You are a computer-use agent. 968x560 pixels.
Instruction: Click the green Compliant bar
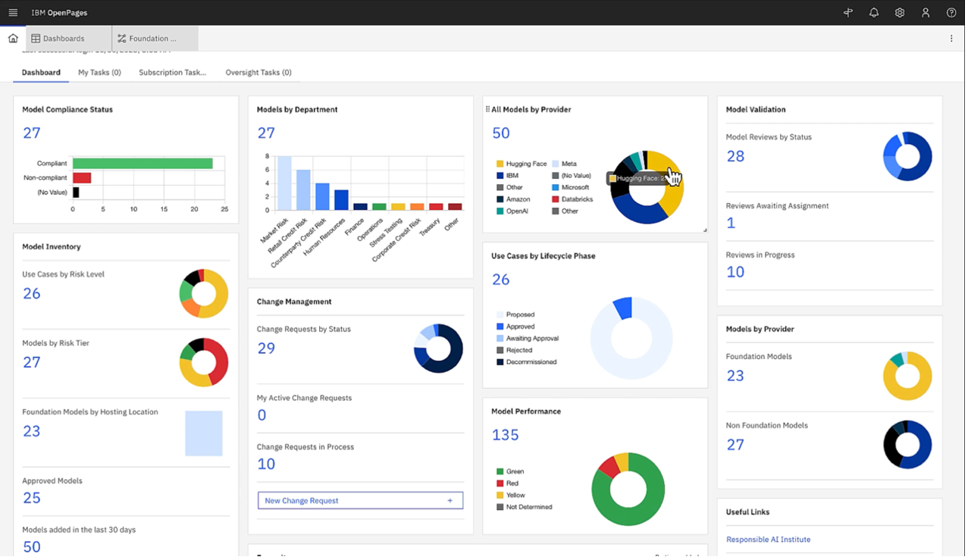(x=143, y=163)
